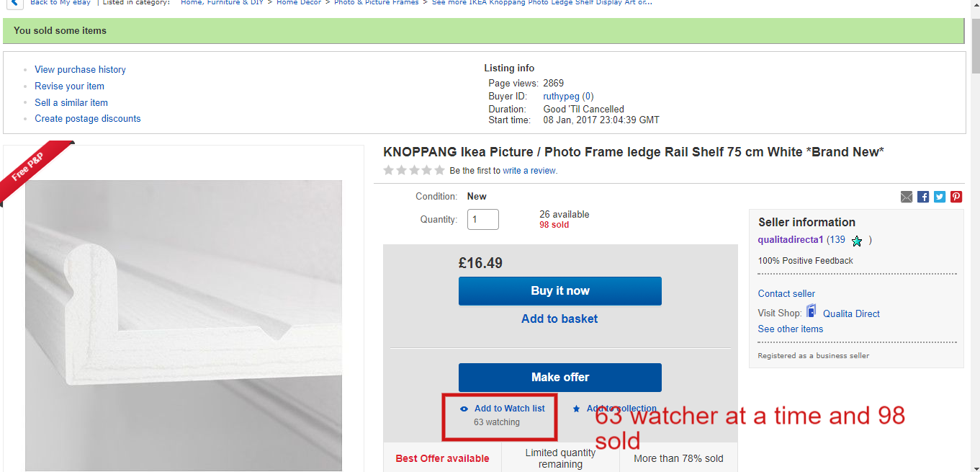980x472 pixels.
Task: Click the feedback star next to qualitadirecta1
Action: point(856,241)
